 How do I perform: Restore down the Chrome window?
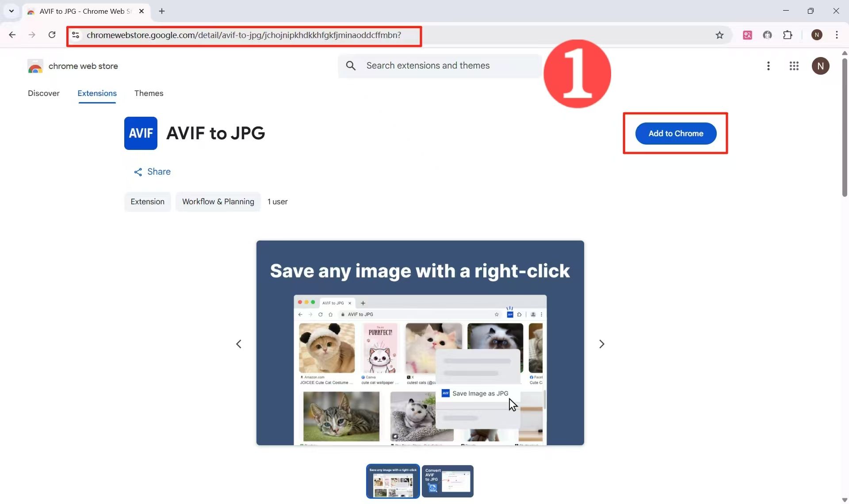pos(811,11)
